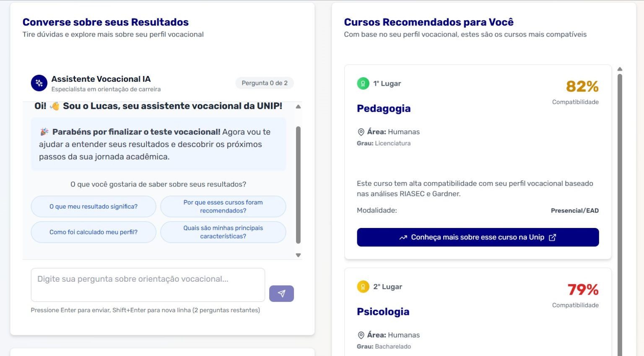This screenshot has width=644, height=356.
Task: Click the "Pergunta 0 de 2" counter badge
Action: point(265,83)
